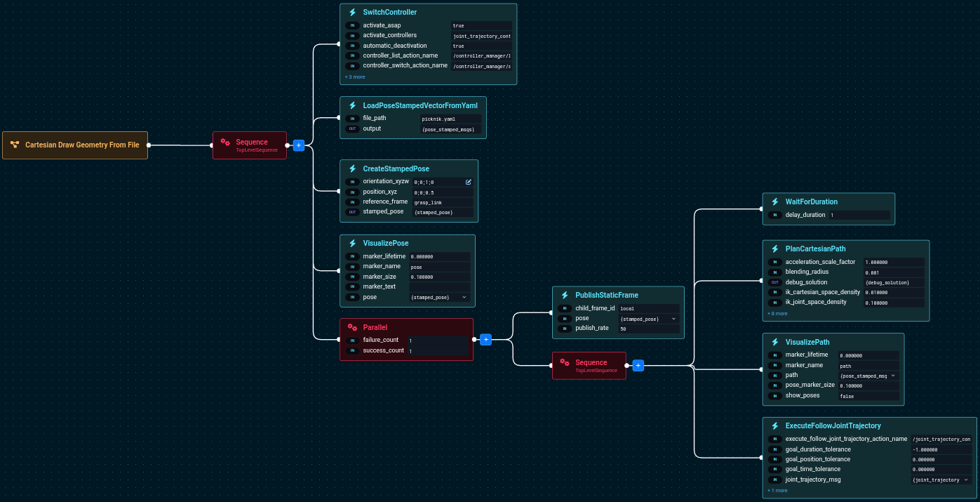
Task: Select the Cartesian Draw Geometry From File node
Action: [x=75, y=145]
